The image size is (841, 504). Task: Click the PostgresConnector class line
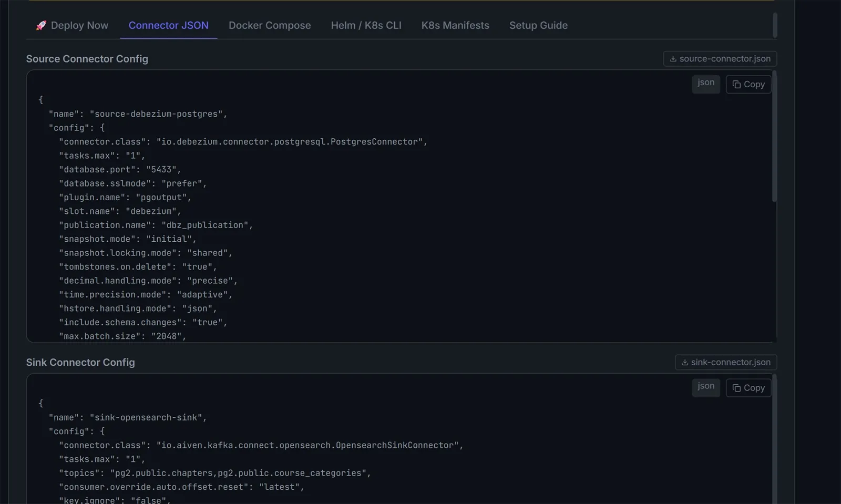[x=243, y=142]
